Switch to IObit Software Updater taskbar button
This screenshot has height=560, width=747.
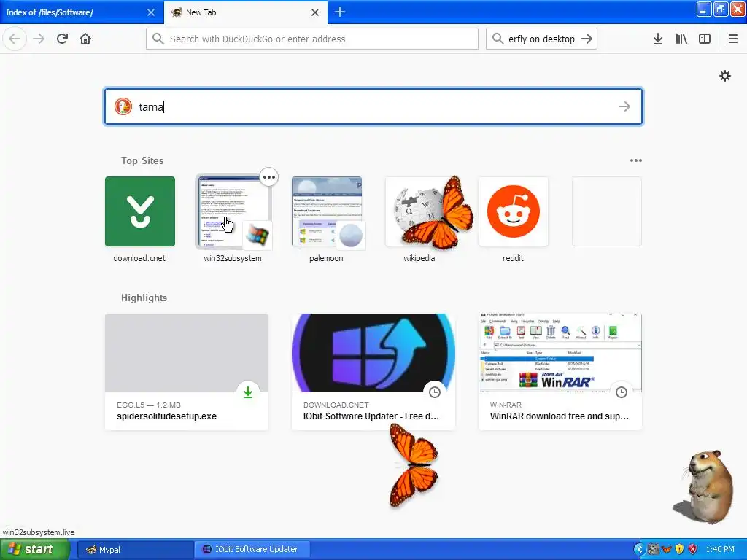coord(252,550)
